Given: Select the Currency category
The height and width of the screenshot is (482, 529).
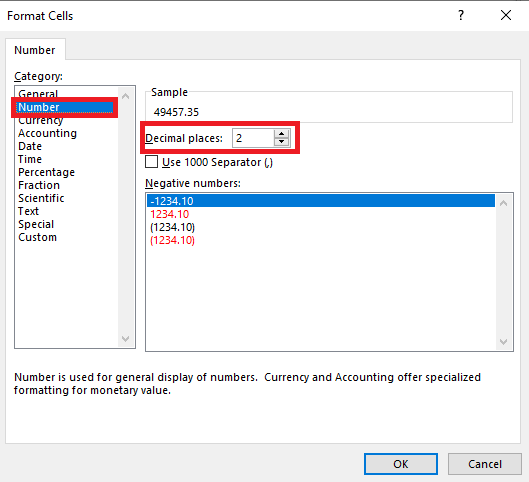Looking at the screenshot, I should (40, 120).
